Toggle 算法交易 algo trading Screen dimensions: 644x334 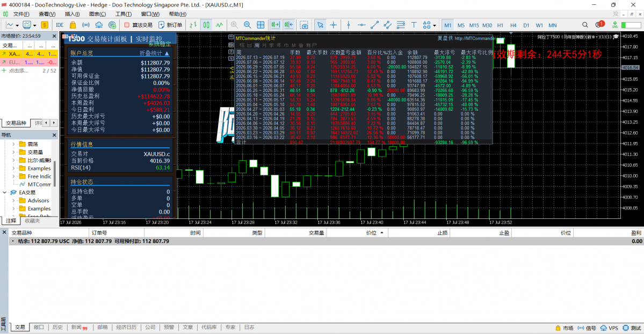click(138, 25)
